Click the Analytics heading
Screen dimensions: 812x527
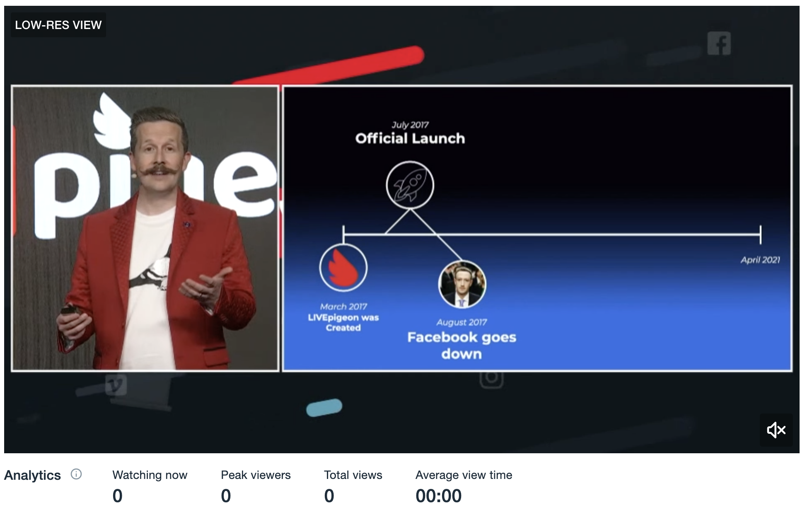[x=32, y=475]
